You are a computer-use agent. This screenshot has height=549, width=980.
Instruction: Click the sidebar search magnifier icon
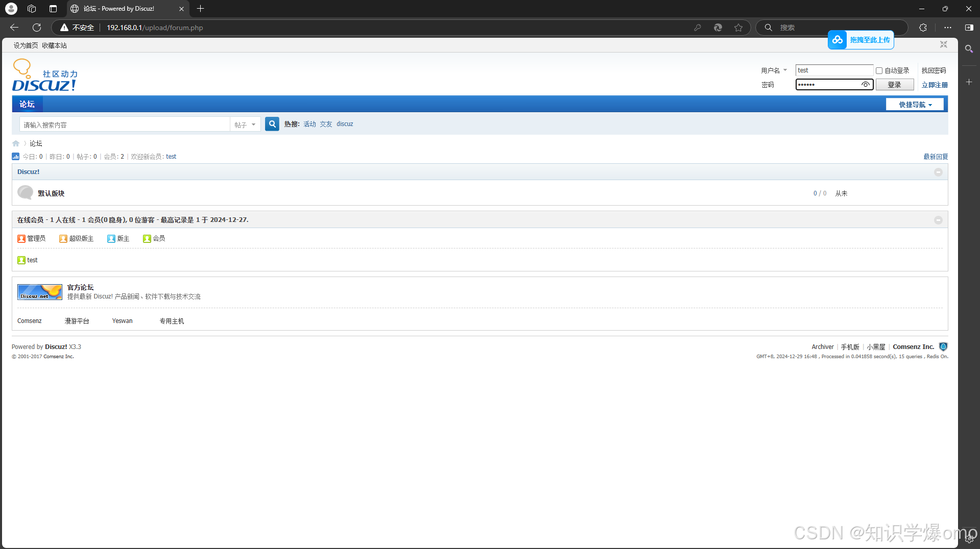pyautogui.click(x=969, y=49)
